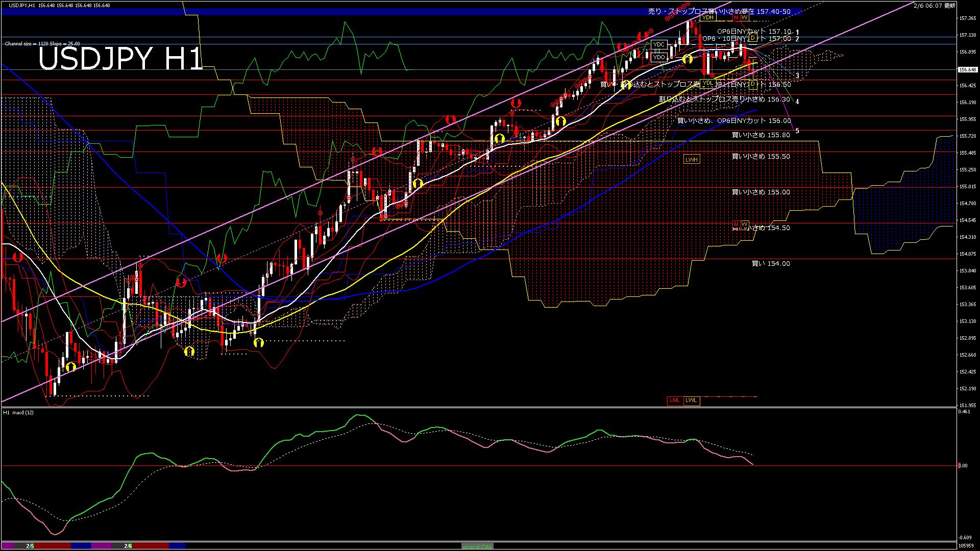
Task: Click the YDH price label
Action: [x=708, y=18]
